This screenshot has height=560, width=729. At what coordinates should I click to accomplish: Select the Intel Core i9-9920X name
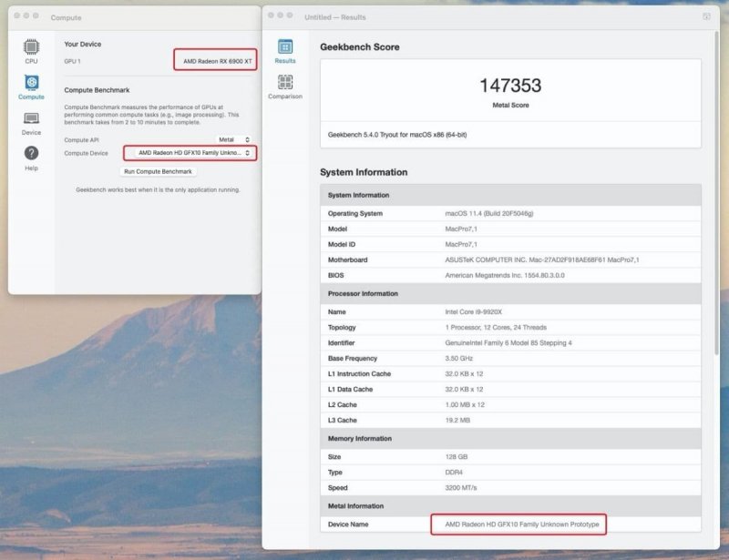(473, 311)
